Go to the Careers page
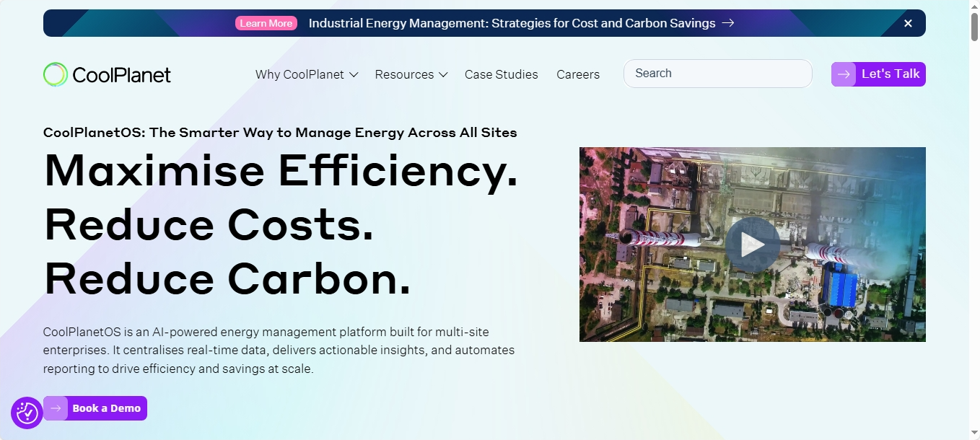980x440 pixels. [x=578, y=74]
